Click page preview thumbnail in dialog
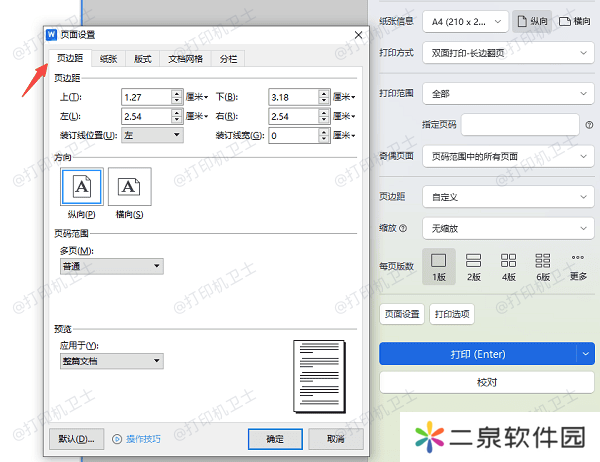This screenshot has width=600, height=462. (320, 377)
